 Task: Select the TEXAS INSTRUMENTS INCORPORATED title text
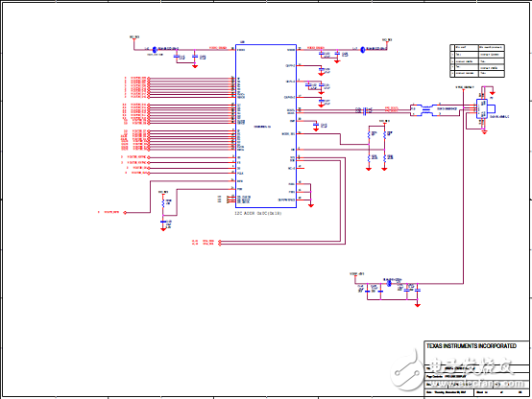[472, 346]
